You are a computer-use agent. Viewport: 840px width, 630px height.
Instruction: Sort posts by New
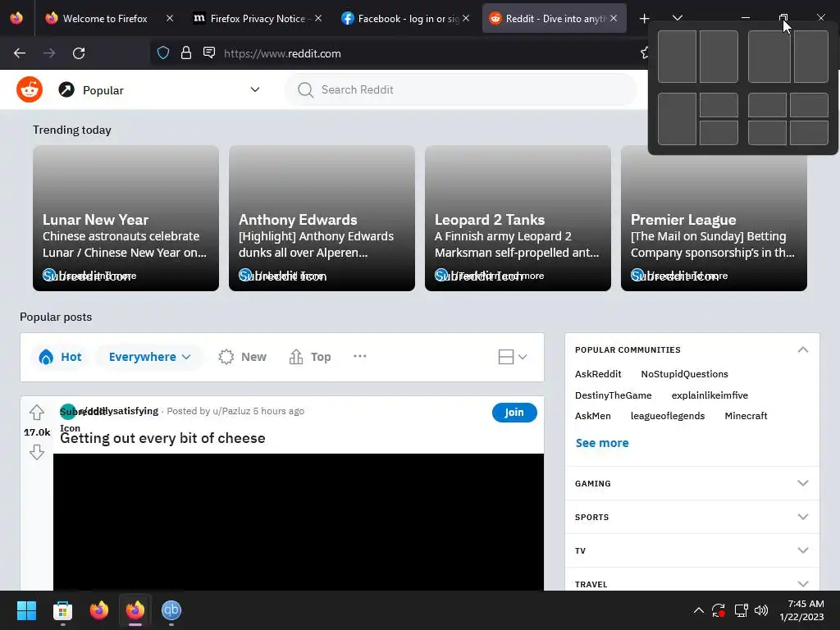[x=243, y=357]
